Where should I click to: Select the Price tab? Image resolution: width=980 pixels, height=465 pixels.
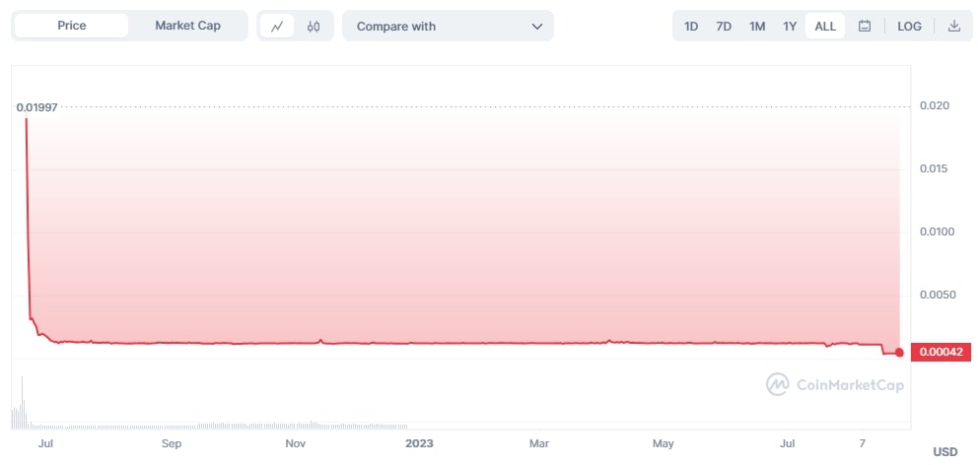[72, 26]
